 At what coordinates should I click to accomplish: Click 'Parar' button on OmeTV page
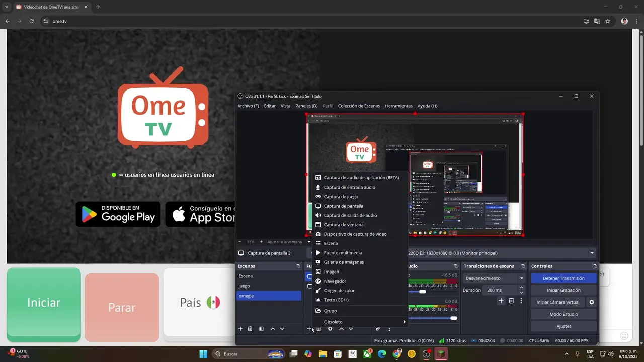pyautogui.click(x=122, y=307)
